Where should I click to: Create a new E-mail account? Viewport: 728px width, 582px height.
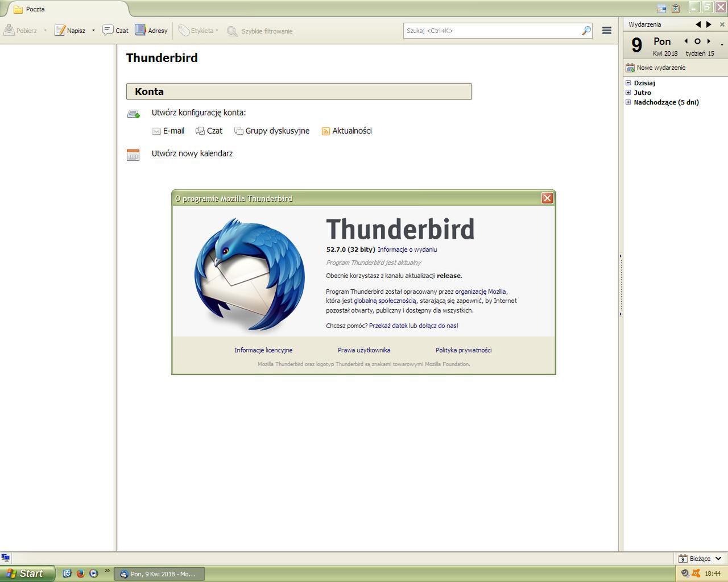coord(168,131)
